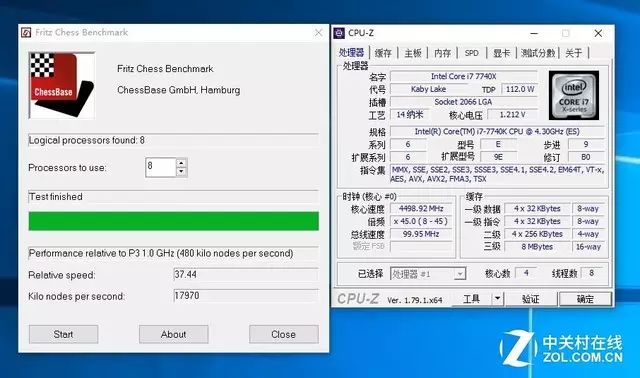Click the specification field i7-7740K CPU @ 4.30GHz
640x378 pixels.
pos(497,131)
